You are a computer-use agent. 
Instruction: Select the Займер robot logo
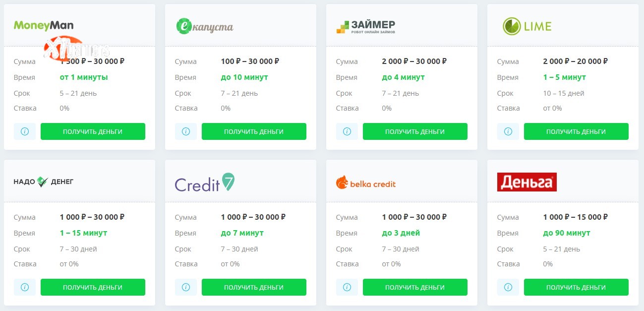(366, 26)
